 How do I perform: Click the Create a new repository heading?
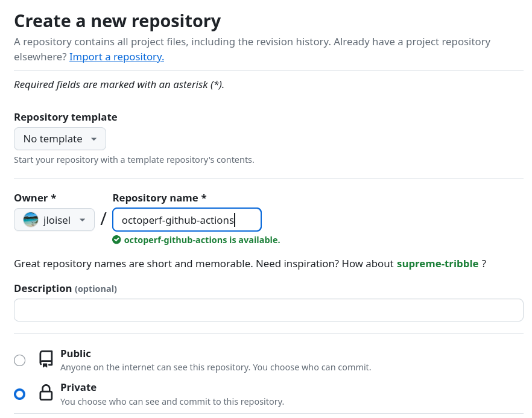pyautogui.click(x=117, y=21)
